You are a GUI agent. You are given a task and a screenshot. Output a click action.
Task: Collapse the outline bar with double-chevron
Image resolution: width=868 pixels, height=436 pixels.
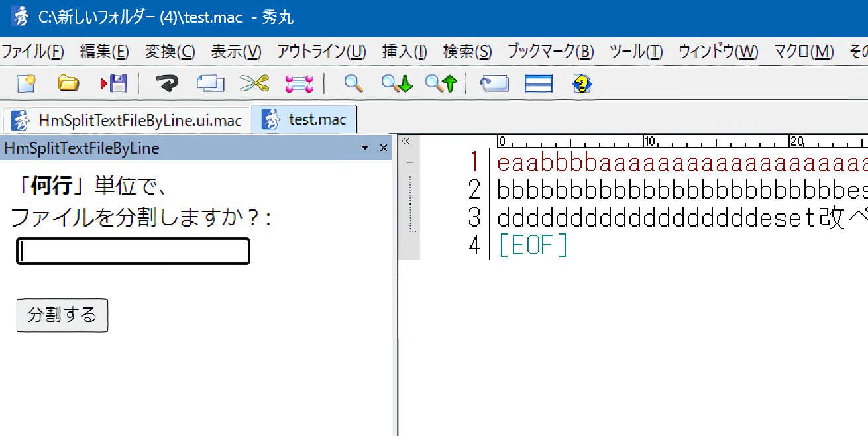click(x=406, y=141)
